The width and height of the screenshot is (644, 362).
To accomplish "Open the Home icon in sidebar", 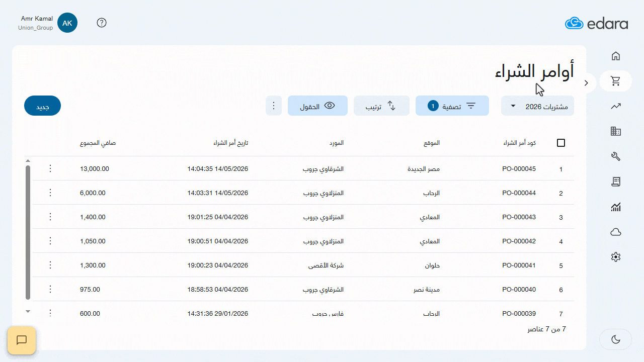I will click(616, 56).
